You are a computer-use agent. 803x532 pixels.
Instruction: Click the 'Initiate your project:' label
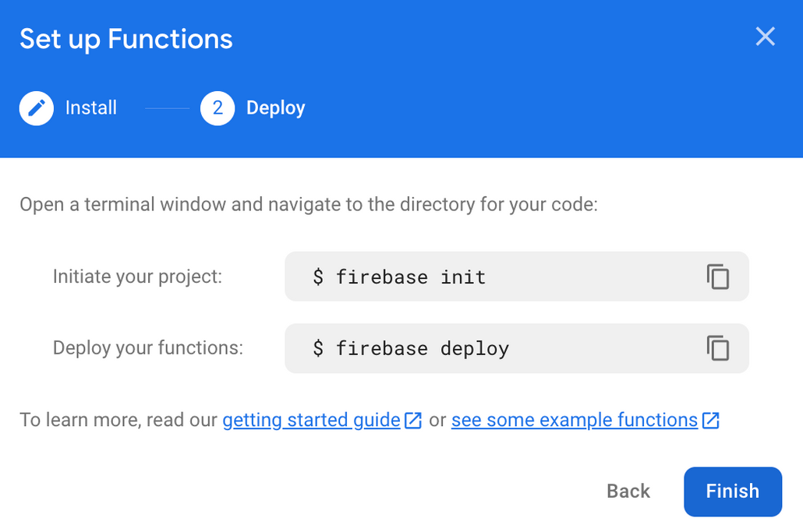click(137, 277)
